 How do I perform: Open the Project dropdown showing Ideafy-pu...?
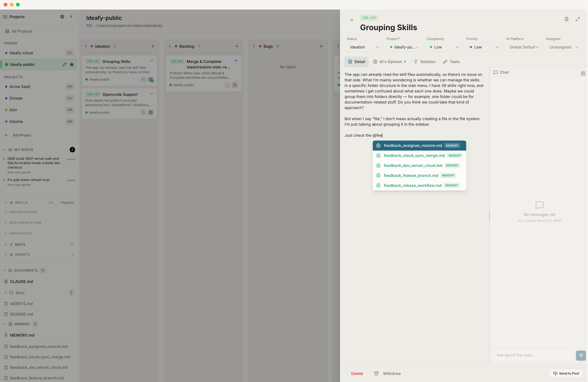coord(404,47)
